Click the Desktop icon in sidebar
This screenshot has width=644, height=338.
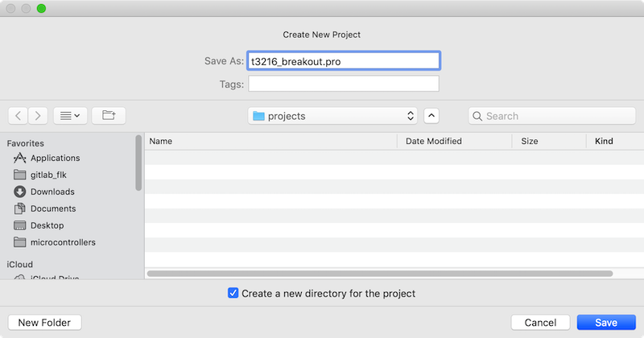(19, 225)
